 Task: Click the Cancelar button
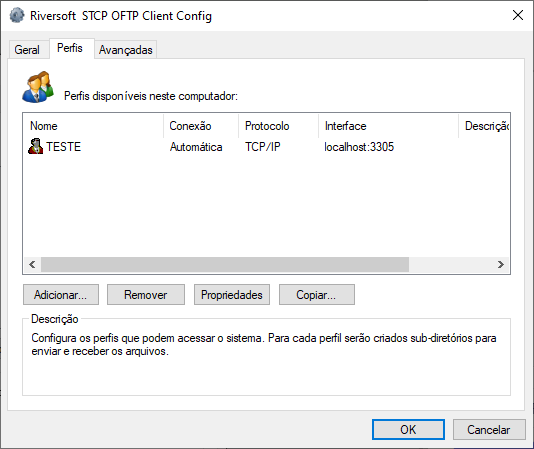489,430
